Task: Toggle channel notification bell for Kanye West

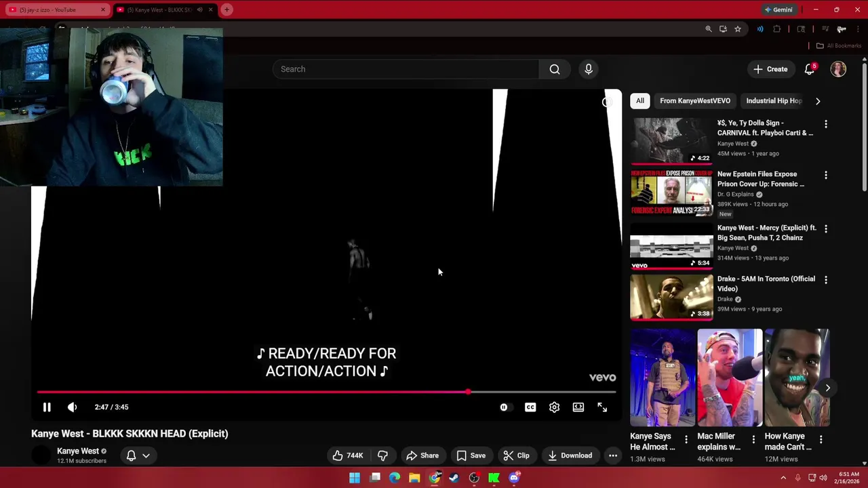Action: [x=131, y=455]
